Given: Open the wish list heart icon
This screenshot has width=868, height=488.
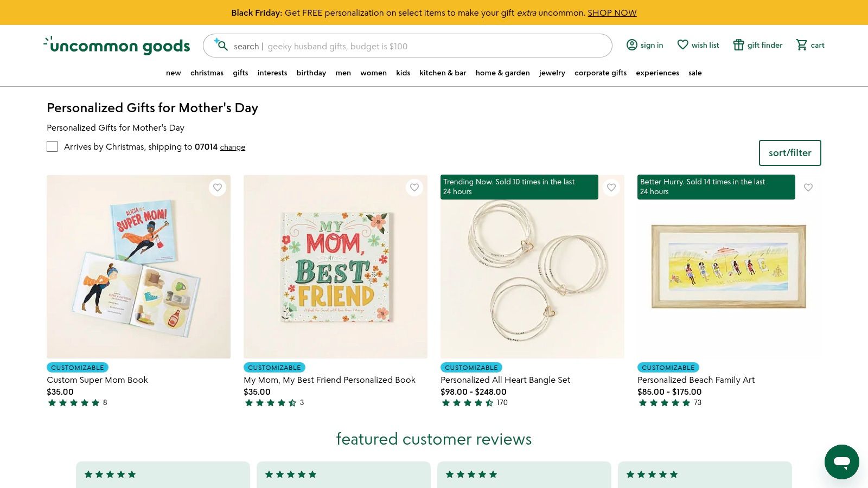Looking at the screenshot, I should [x=682, y=45].
